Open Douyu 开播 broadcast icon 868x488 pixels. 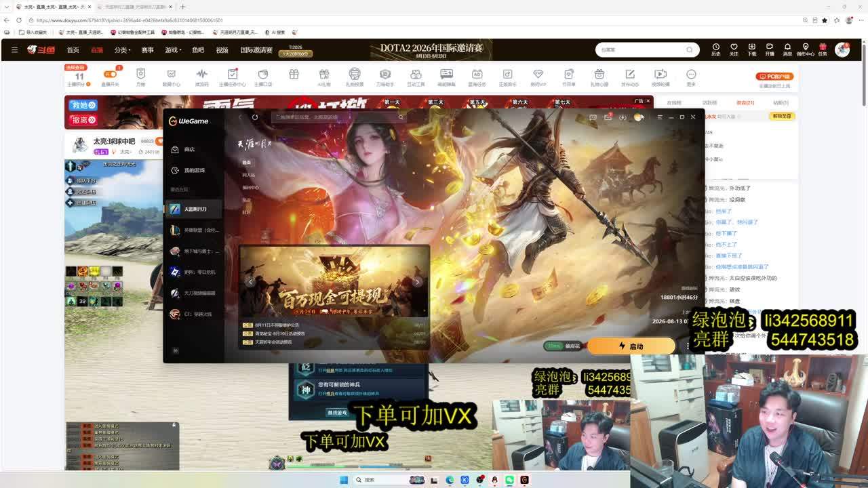tap(770, 49)
